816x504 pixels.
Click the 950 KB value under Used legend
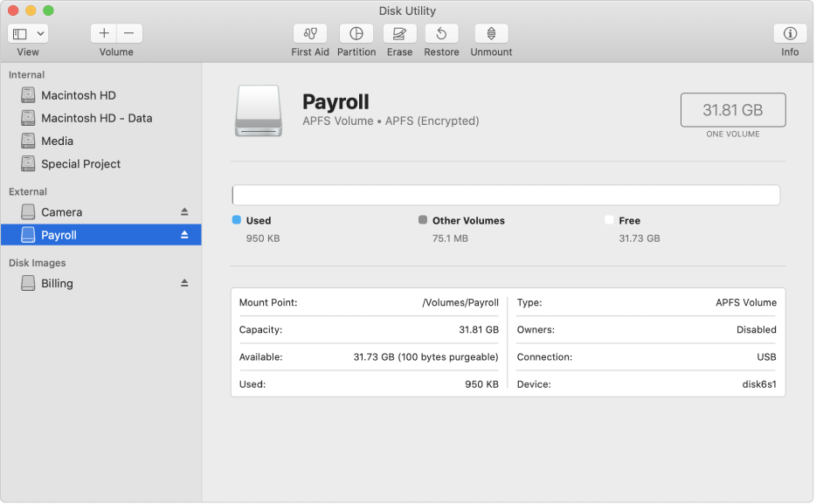[263, 238]
